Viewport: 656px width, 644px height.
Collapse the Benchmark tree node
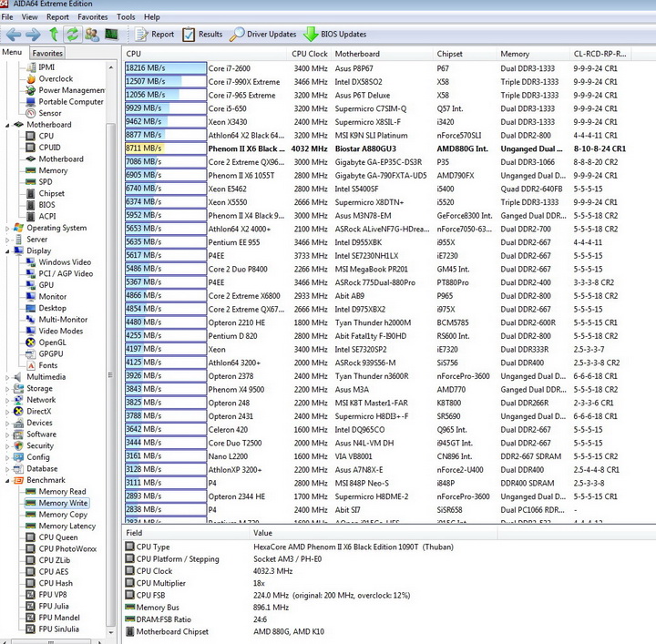(7, 480)
